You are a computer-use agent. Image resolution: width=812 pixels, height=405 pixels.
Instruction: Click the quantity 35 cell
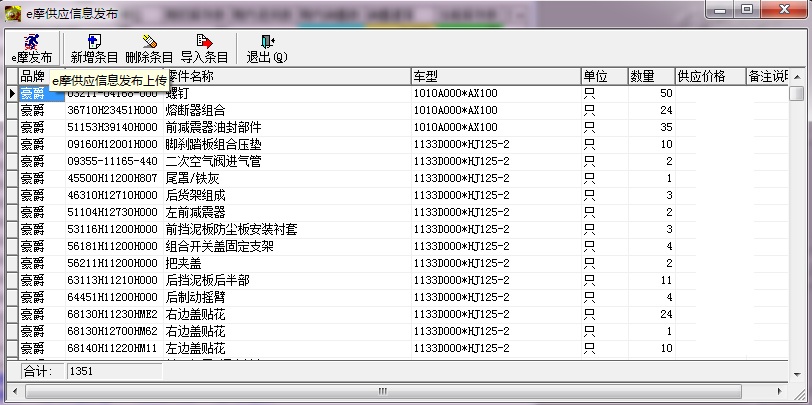tap(651, 127)
